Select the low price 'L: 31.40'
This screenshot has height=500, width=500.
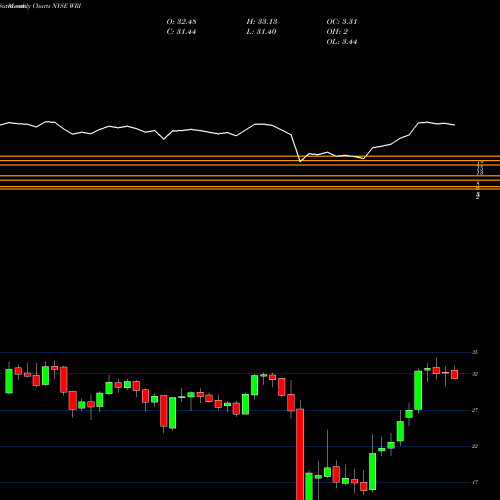(x=261, y=32)
